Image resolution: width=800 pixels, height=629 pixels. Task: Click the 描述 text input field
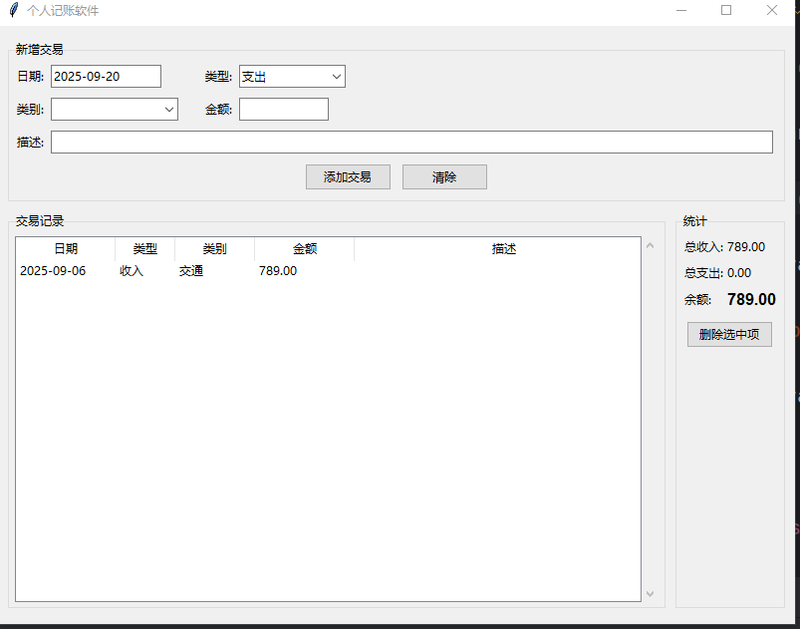tap(412, 142)
